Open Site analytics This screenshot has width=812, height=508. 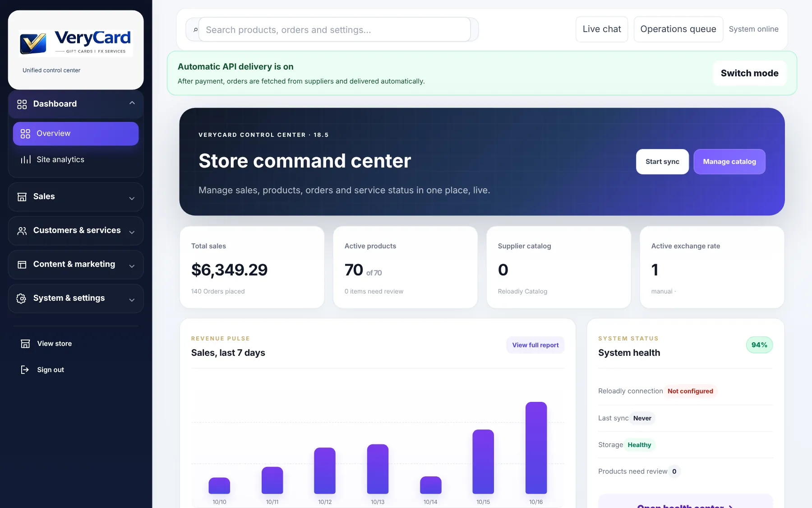click(x=76, y=159)
